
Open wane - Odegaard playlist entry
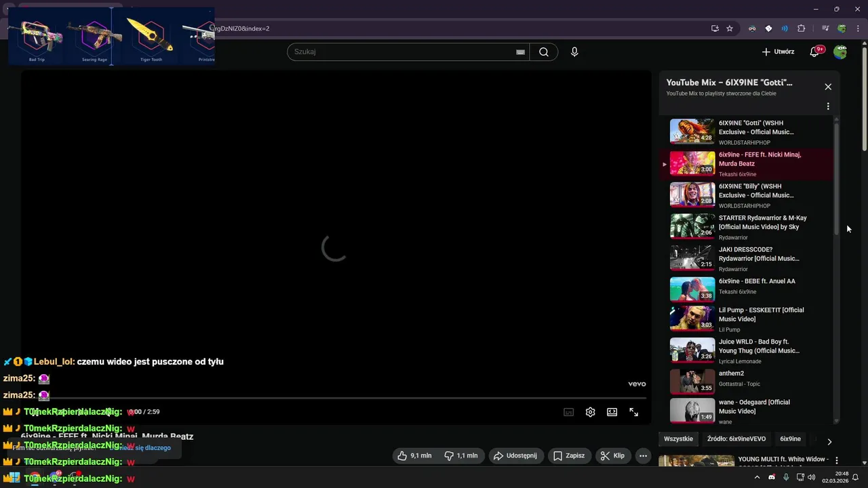[747, 411]
